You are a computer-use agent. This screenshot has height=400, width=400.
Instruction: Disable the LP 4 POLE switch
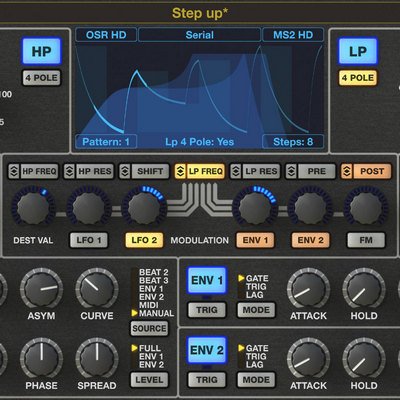click(x=358, y=78)
